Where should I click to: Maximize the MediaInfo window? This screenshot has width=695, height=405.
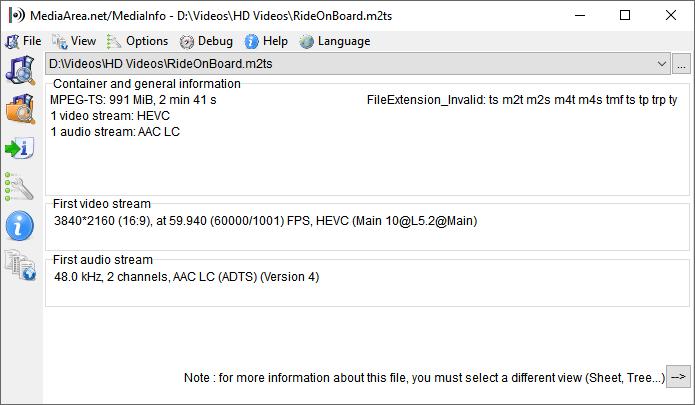point(625,16)
